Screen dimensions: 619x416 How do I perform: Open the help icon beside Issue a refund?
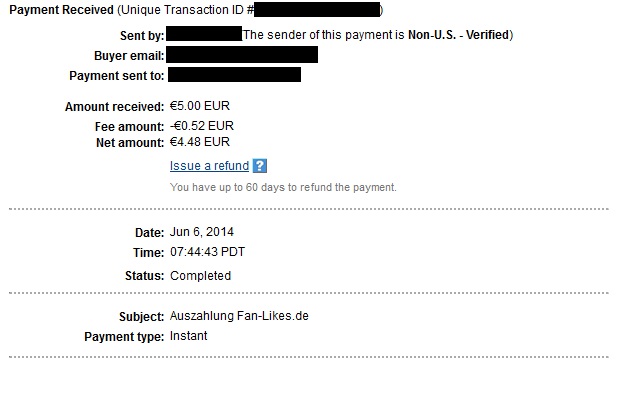pos(260,166)
